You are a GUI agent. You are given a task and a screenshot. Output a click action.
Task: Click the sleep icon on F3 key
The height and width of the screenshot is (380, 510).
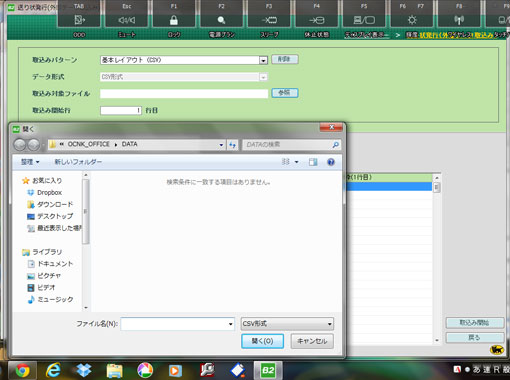(269, 20)
